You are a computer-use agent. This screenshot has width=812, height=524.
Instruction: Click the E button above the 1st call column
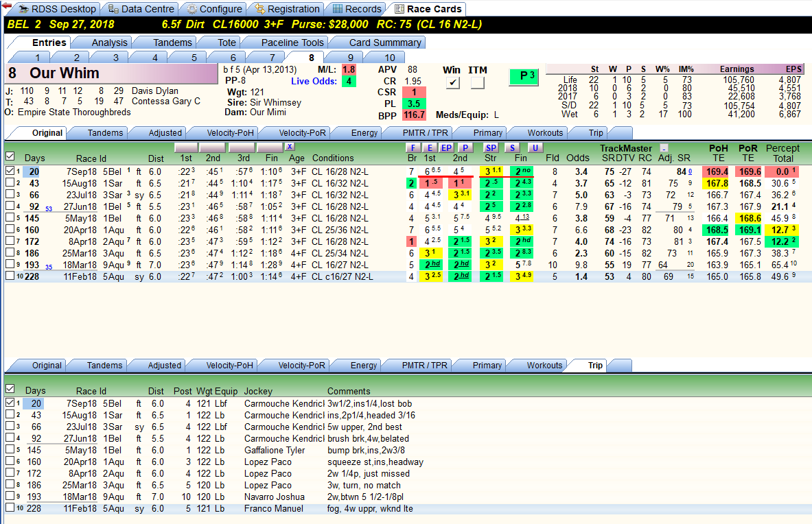pyautogui.click(x=430, y=148)
